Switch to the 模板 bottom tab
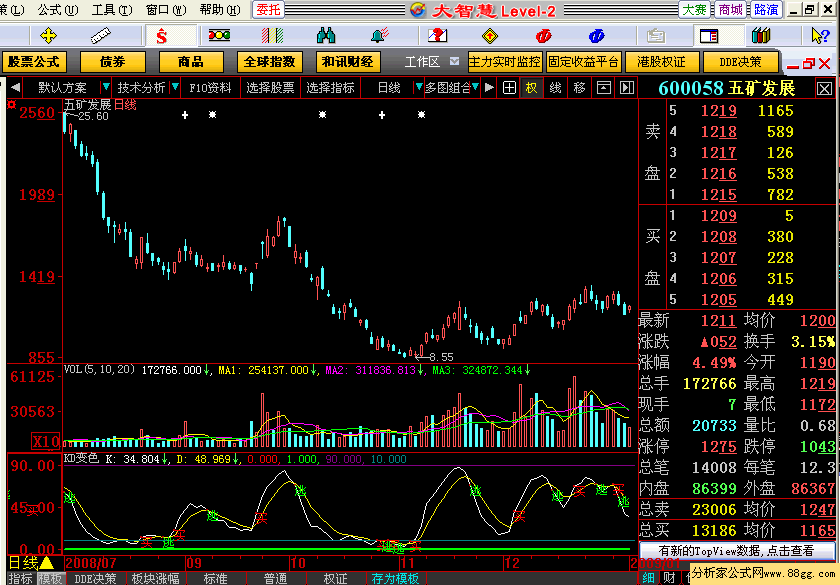840x585 pixels. click(51, 578)
